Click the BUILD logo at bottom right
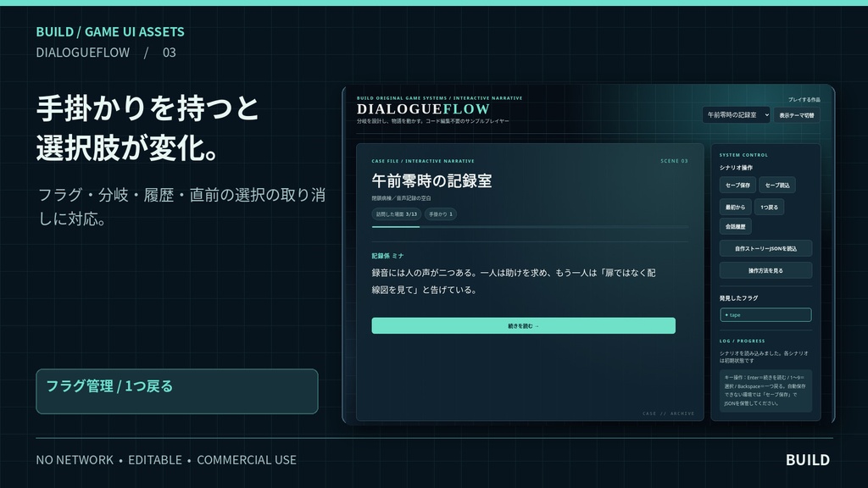This screenshot has width=868, height=488. coord(808,460)
